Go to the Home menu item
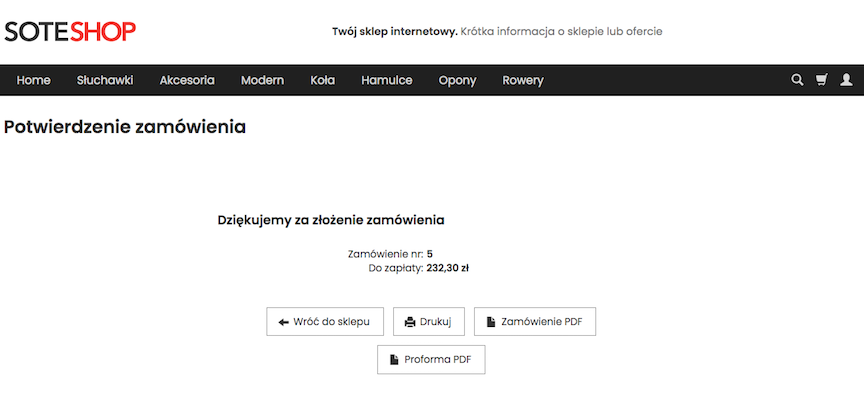Viewport: 864px width, 408px height. 34,80
